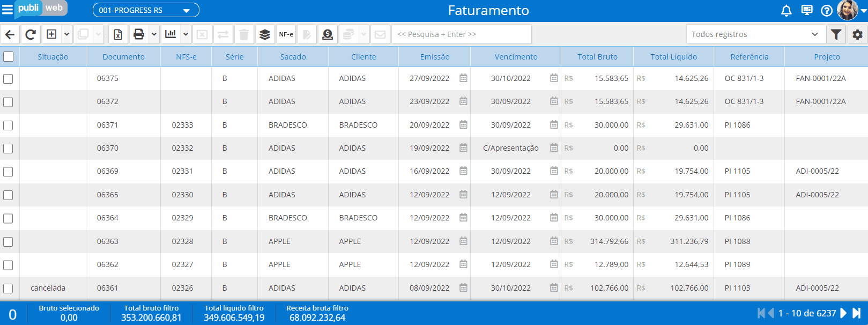Select total bruto value 314.792,66

[x=610, y=241]
